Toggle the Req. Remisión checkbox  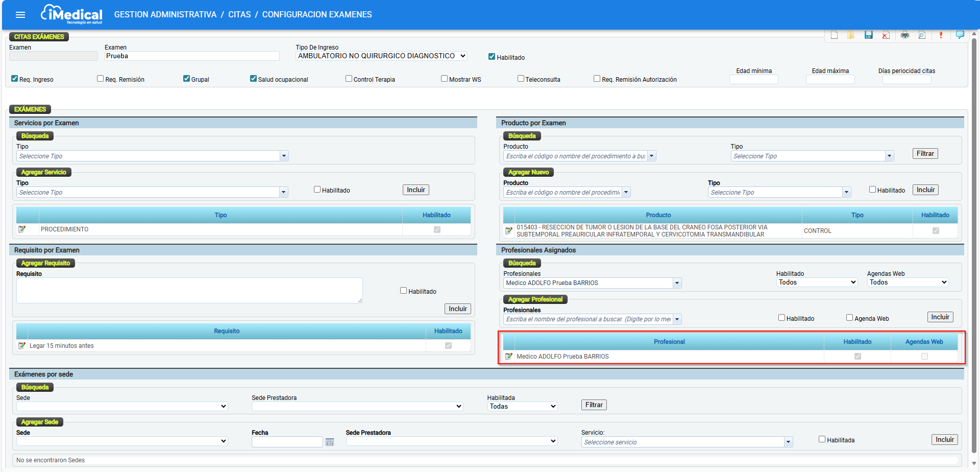[101, 79]
